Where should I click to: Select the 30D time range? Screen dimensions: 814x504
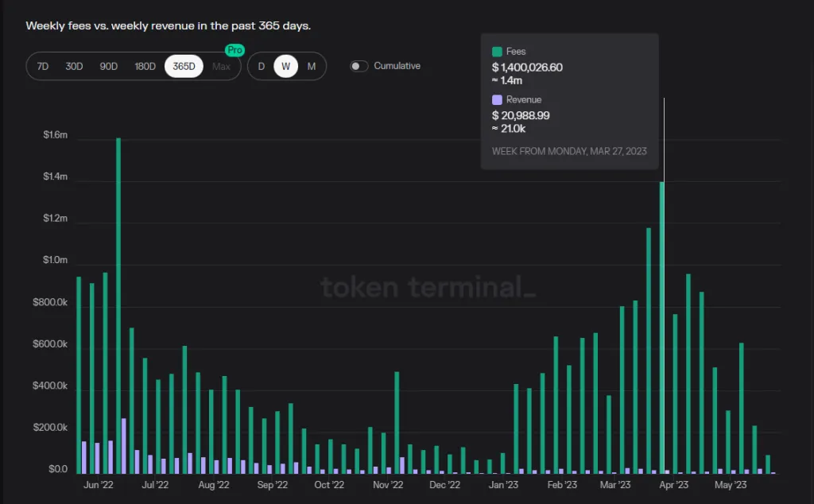tap(74, 66)
